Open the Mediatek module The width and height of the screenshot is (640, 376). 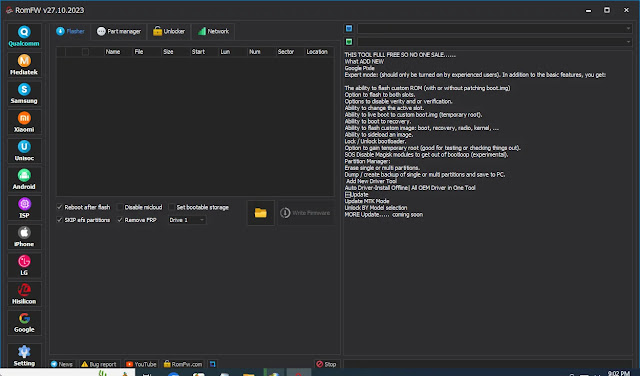pyautogui.click(x=24, y=65)
